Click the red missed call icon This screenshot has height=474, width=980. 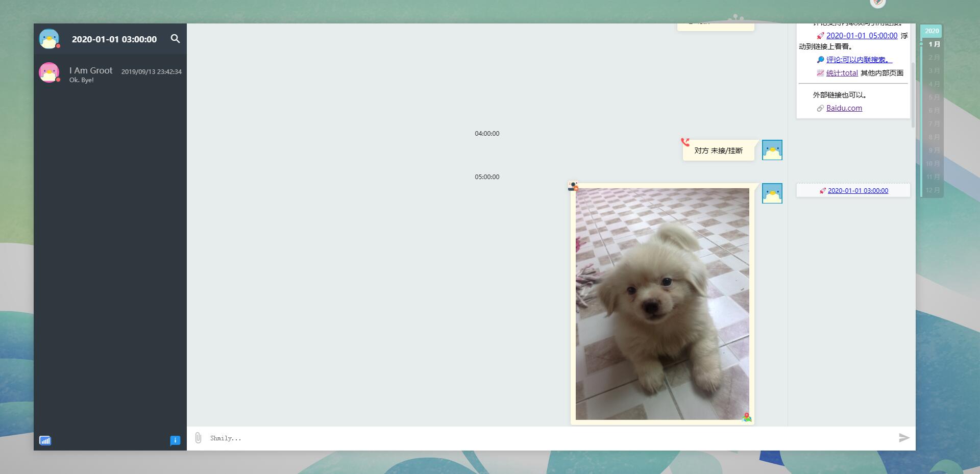(685, 142)
